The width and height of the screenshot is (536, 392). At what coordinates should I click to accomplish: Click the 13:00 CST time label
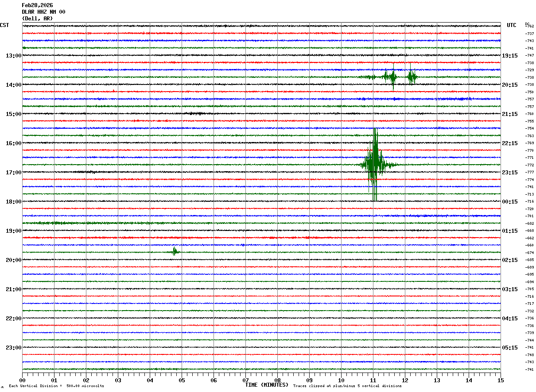point(13,56)
